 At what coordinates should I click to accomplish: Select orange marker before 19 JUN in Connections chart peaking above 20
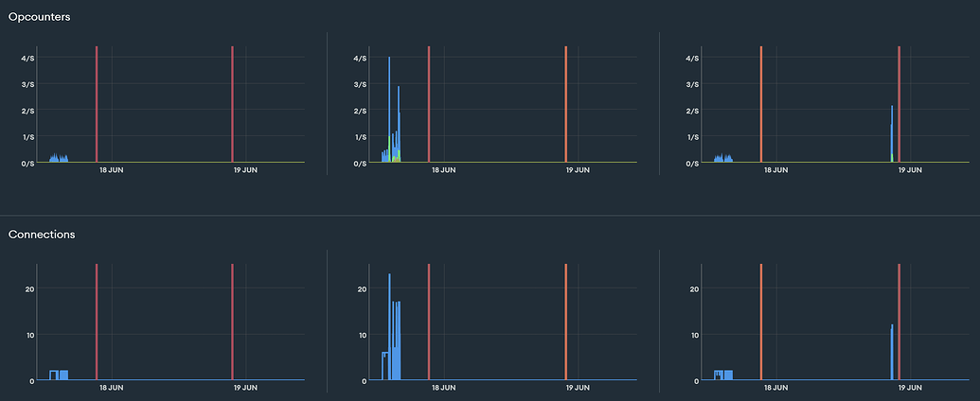565,322
